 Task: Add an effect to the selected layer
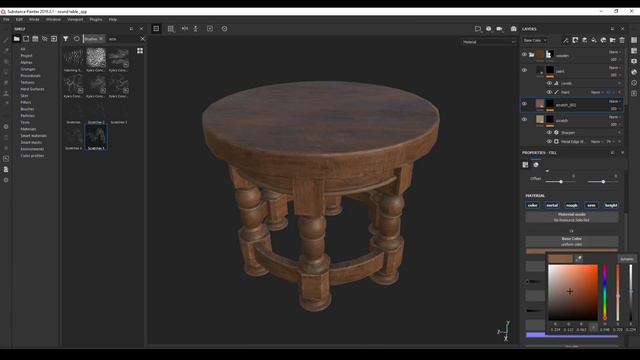[x=566, y=40]
